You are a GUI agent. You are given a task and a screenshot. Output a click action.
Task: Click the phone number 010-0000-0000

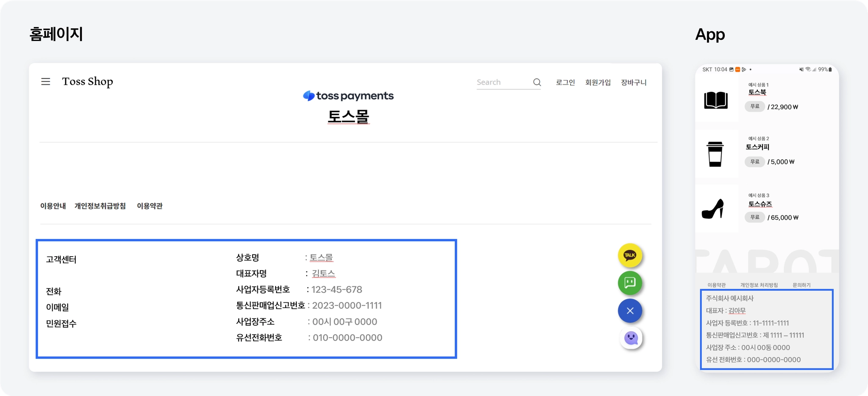(348, 338)
